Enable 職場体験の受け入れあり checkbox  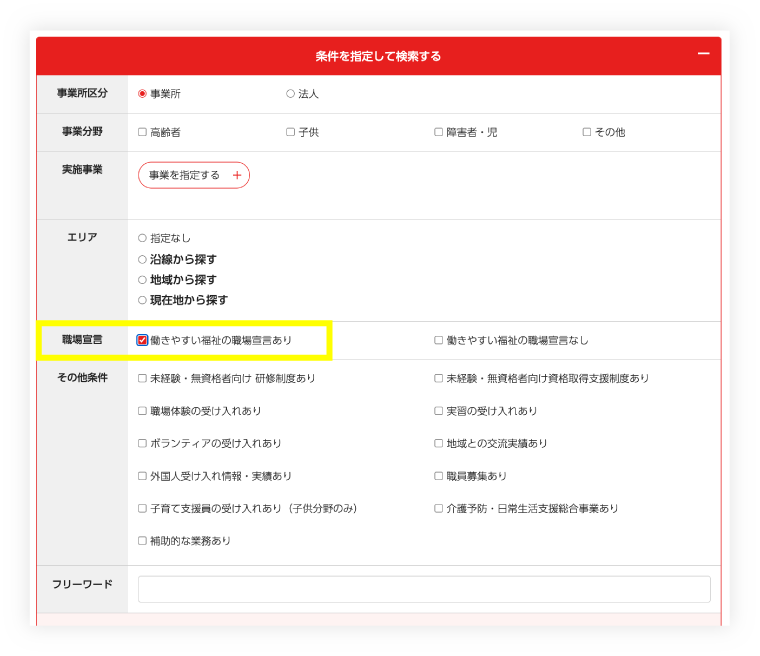(142, 411)
